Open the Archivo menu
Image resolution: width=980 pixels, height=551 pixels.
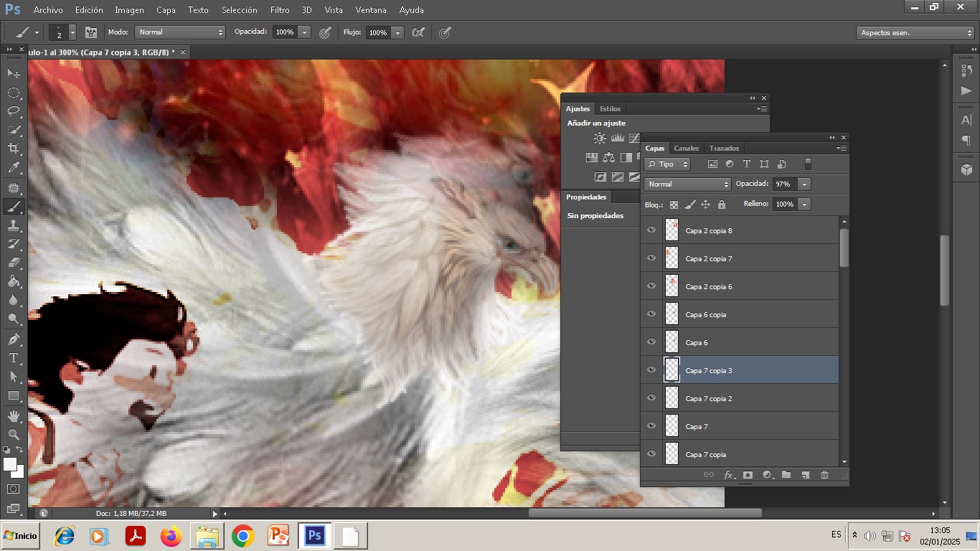pos(48,10)
